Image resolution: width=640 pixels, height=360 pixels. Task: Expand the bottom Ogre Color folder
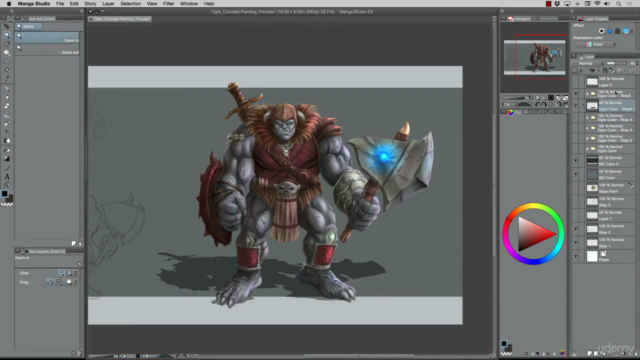pos(588,149)
